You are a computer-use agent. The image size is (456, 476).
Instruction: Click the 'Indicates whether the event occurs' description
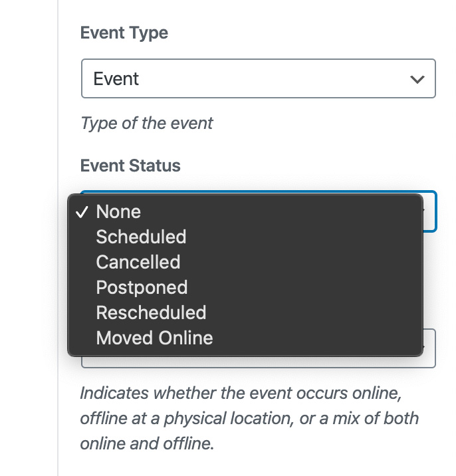(x=240, y=392)
